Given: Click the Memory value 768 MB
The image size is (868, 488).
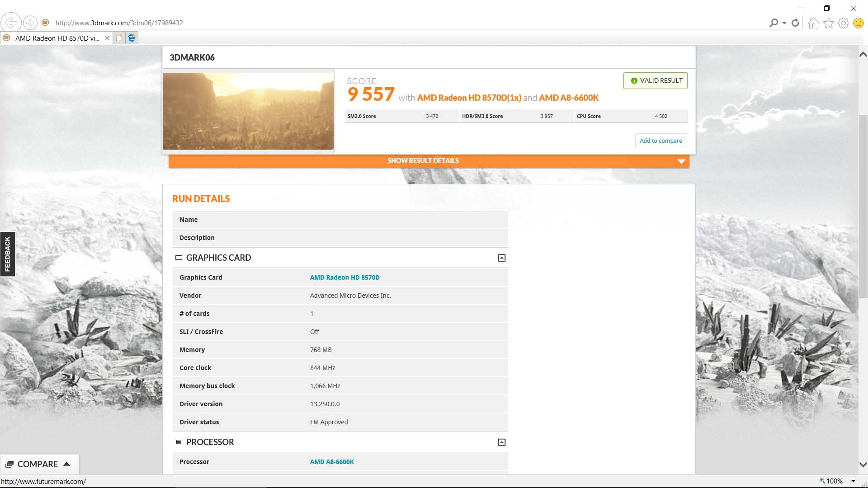Looking at the screenshot, I should coord(321,350).
